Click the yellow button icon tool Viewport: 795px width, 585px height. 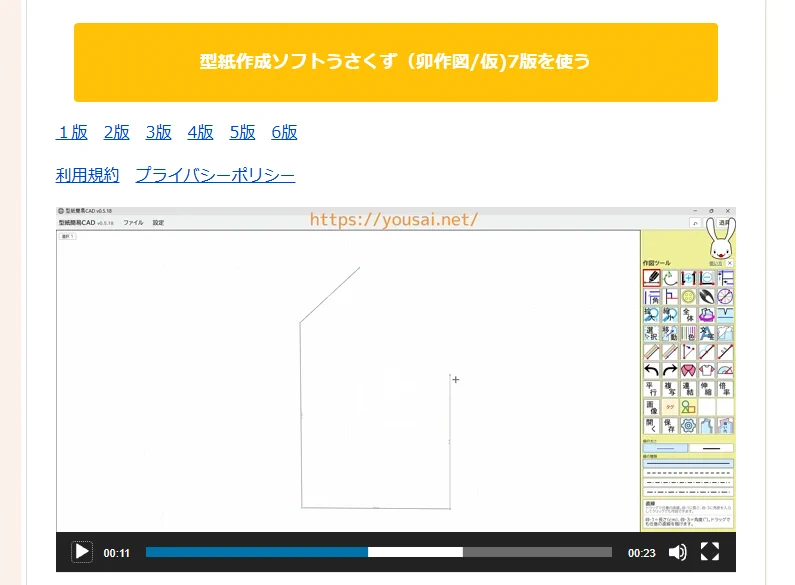click(689, 297)
